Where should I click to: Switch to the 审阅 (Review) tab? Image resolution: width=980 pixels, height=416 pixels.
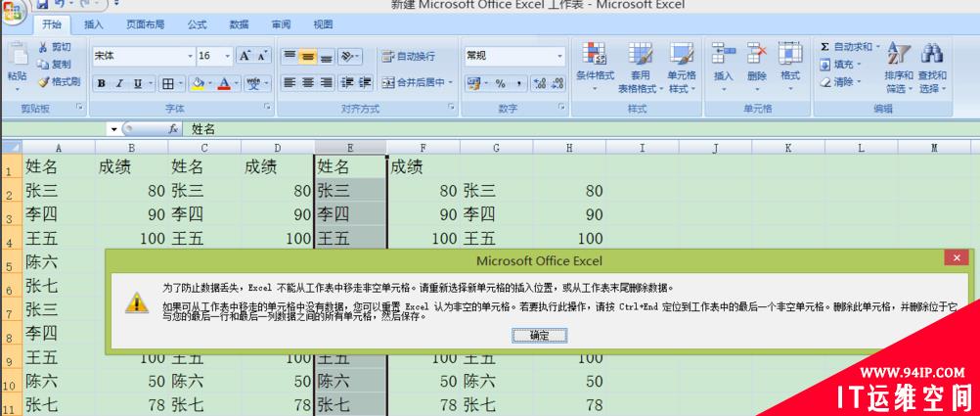point(281,25)
